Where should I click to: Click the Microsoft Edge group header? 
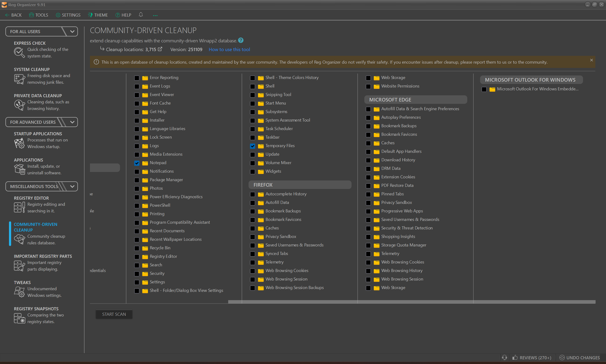click(415, 100)
